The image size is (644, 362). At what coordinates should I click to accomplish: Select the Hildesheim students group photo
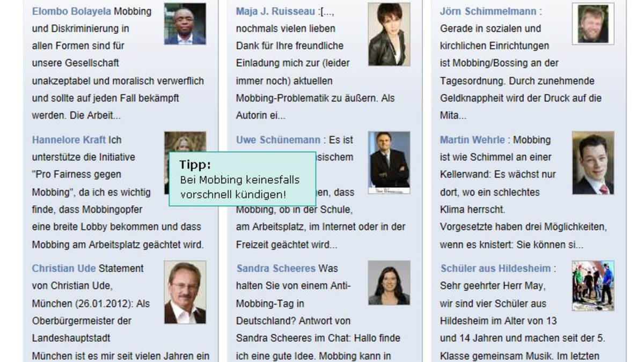[593, 286]
